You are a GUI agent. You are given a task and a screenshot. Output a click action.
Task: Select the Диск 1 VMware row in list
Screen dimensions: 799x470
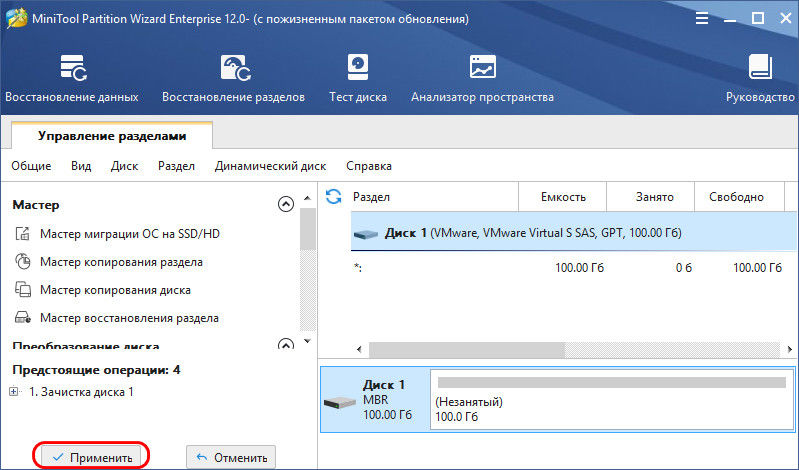coord(574,233)
